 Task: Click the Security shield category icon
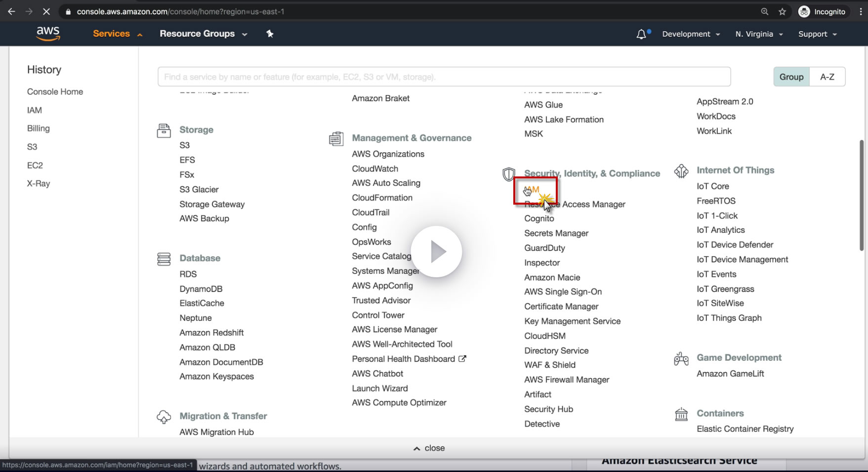508,174
